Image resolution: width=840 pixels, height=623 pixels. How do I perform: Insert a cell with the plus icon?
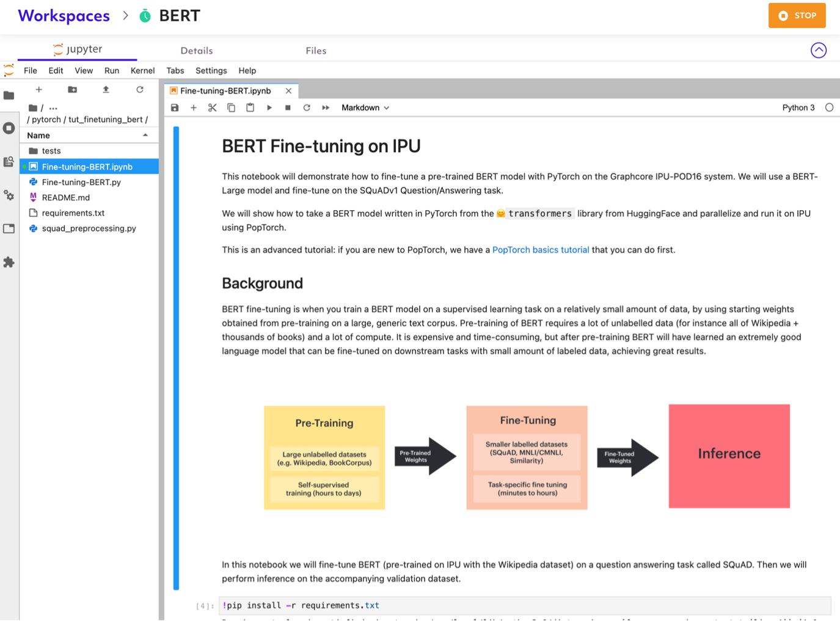pos(194,107)
